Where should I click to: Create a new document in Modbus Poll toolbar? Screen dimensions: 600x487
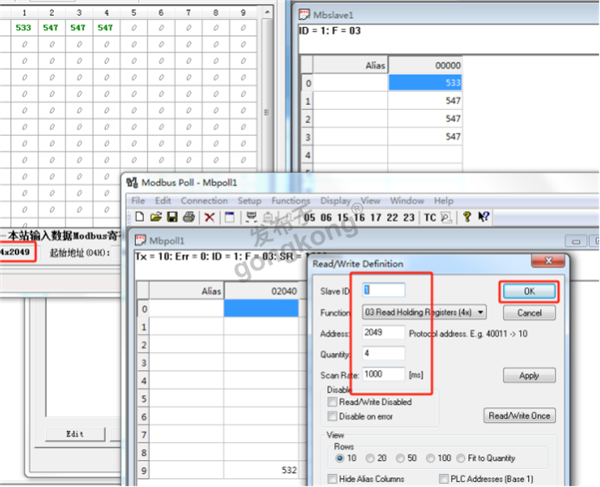click(140, 217)
